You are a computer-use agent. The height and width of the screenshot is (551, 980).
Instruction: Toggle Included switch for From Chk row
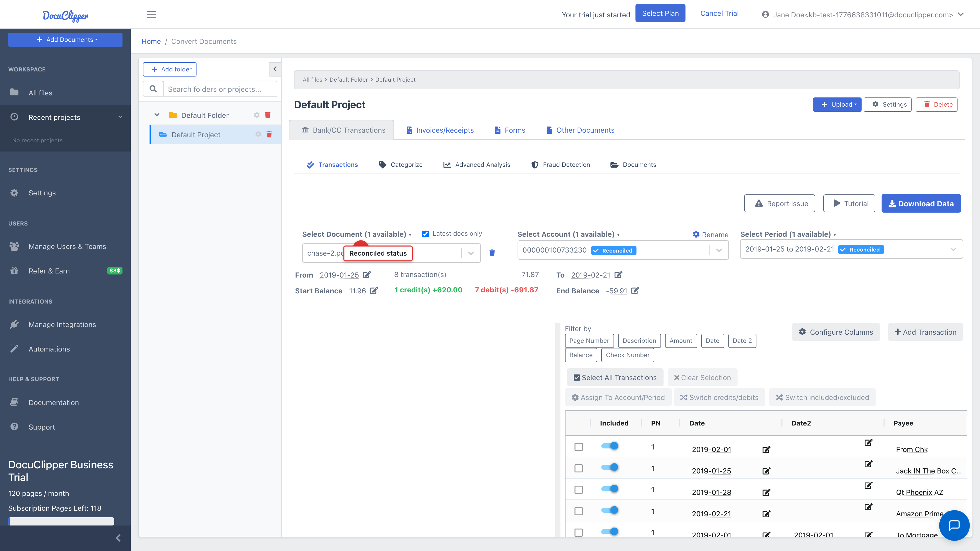pyautogui.click(x=610, y=446)
